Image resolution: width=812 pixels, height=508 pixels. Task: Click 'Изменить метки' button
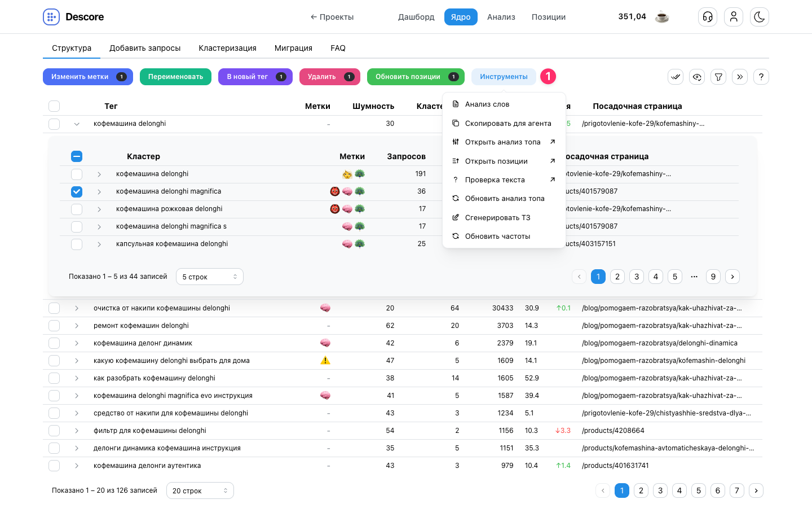(88, 77)
